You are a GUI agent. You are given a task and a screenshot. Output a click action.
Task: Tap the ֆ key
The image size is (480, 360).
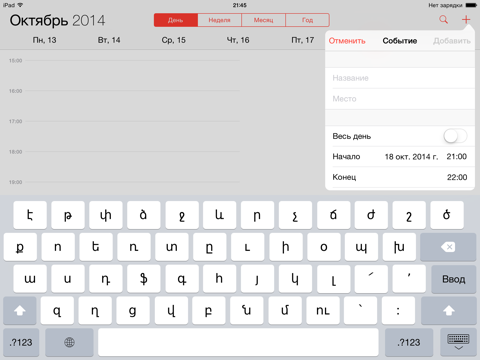tap(144, 279)
